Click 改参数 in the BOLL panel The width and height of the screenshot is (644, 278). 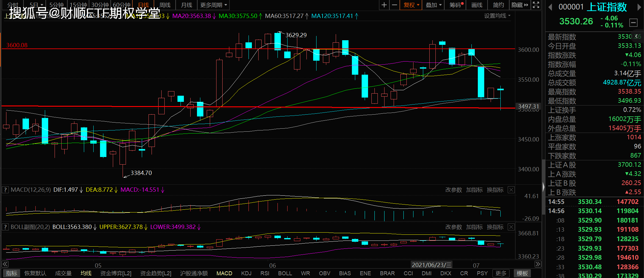[453, 227]
